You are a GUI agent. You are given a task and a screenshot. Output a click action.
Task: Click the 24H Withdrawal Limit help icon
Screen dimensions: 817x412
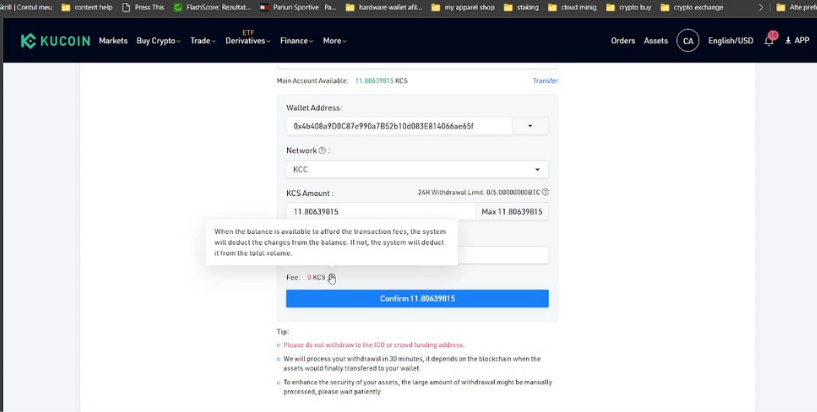(x=545, y=192)
